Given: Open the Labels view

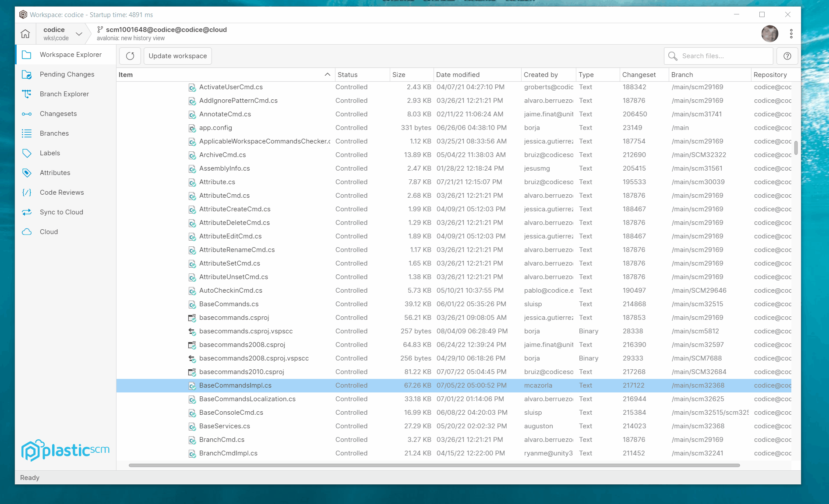Looking at the screenshot, I should coord(49,153).
